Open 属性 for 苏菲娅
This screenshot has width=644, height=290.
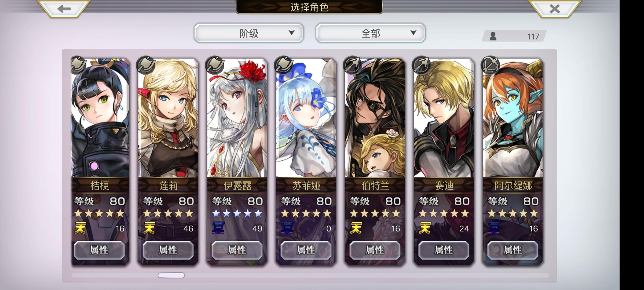(306, 250)
